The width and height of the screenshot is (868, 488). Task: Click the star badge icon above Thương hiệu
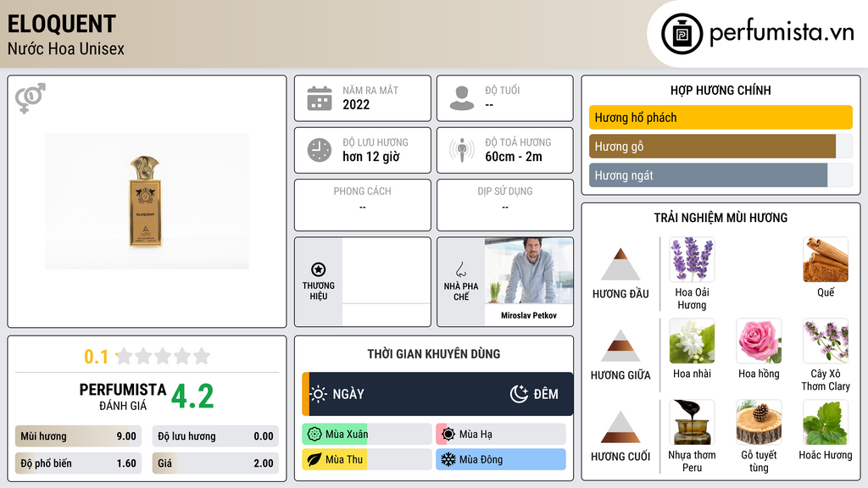tap(319, 269)
